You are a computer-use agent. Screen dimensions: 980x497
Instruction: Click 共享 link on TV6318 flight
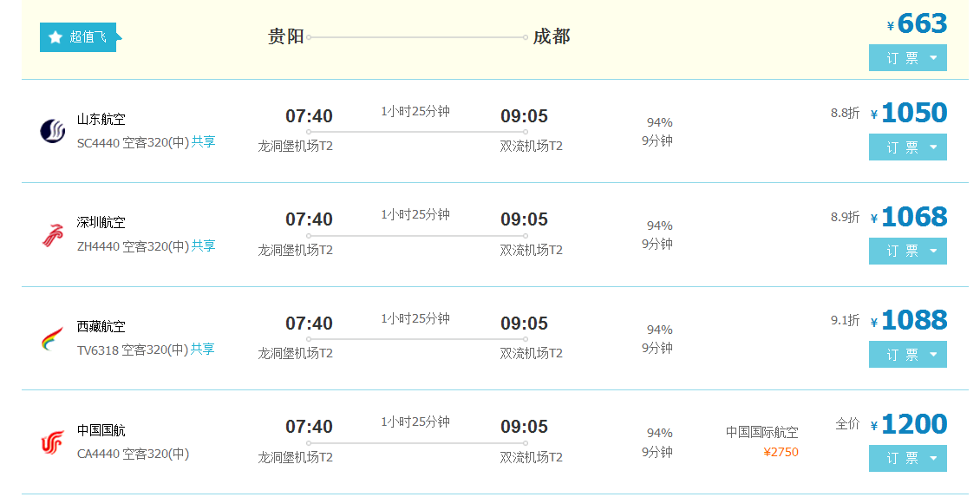click(202, 349)
